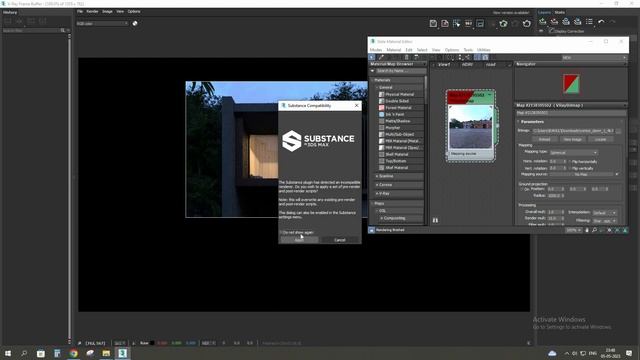Click the VRayBitmap node preview thumbnail
The width and height of the screenshot is (640, 360).
470,127
